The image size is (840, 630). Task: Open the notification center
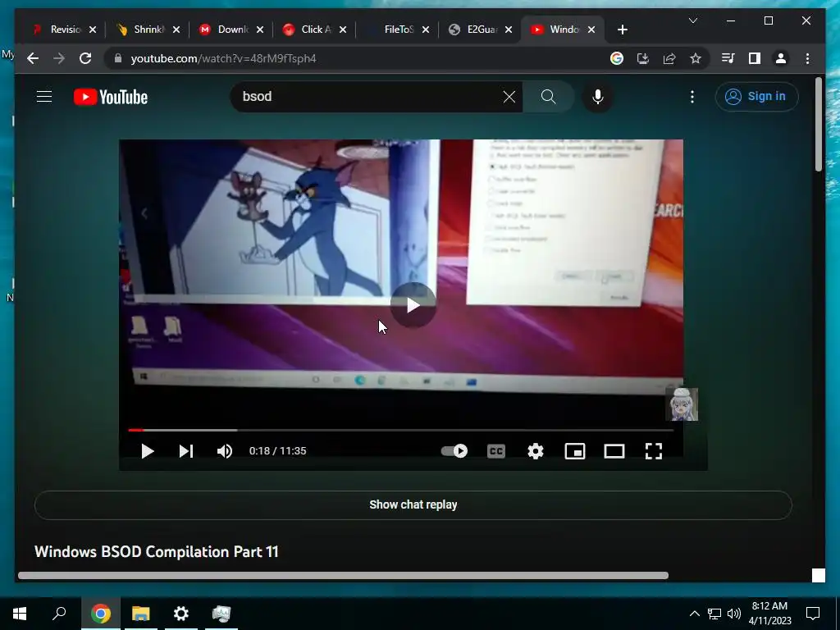point(813,614)
